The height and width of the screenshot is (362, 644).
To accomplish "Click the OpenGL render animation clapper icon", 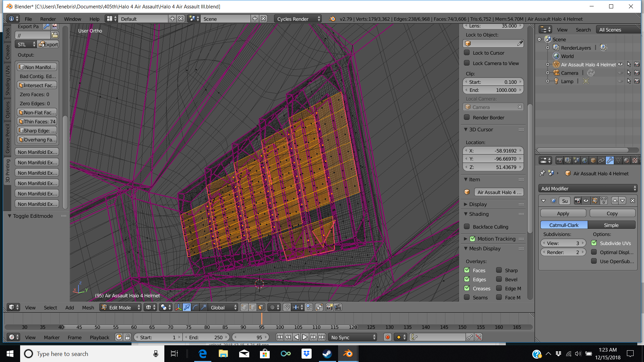I will (338, 307).
